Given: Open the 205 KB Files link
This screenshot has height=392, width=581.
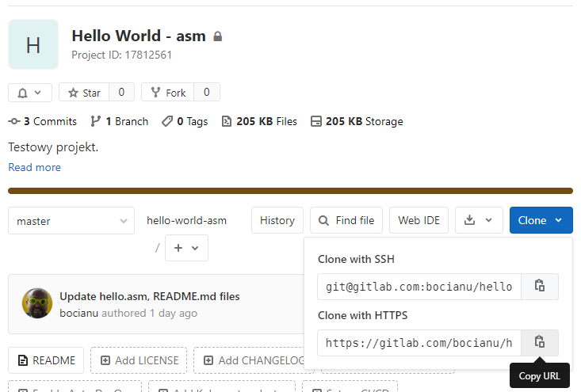Looking at the screenshot, I should (259, 121).
